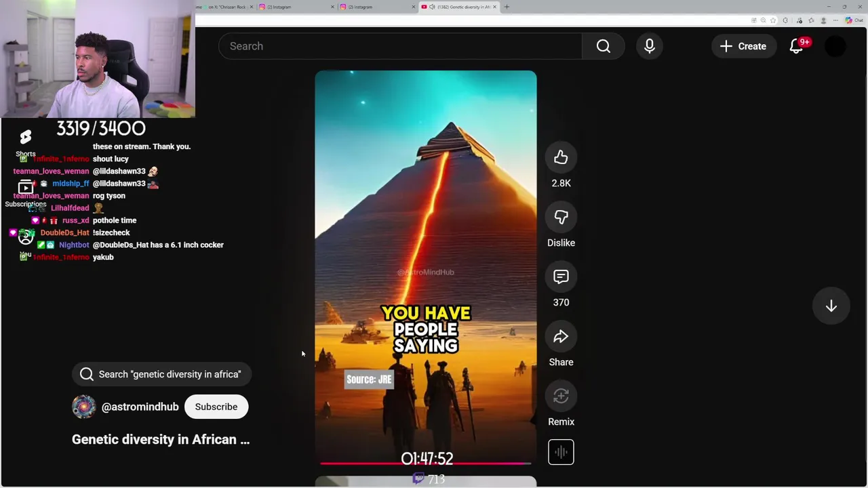Click the Share arrow icon
This screenshot has width=868, height=488.
[561, 336]
